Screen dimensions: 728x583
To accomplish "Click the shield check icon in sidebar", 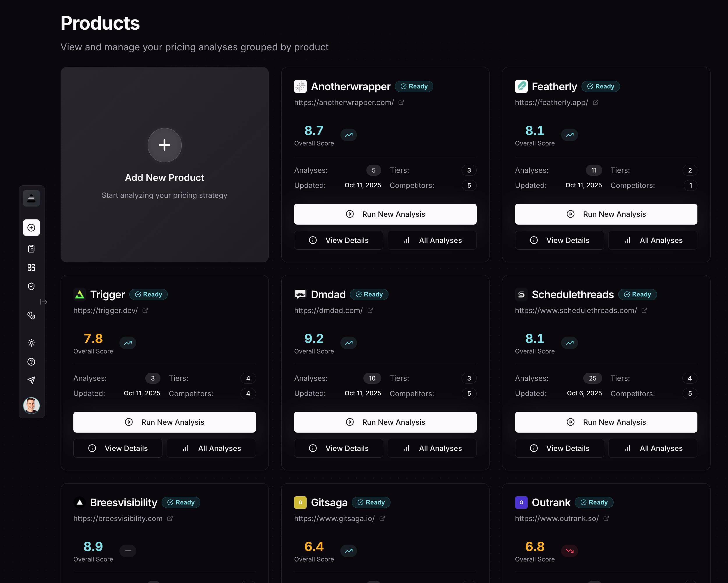I will (x=31, y=287).
